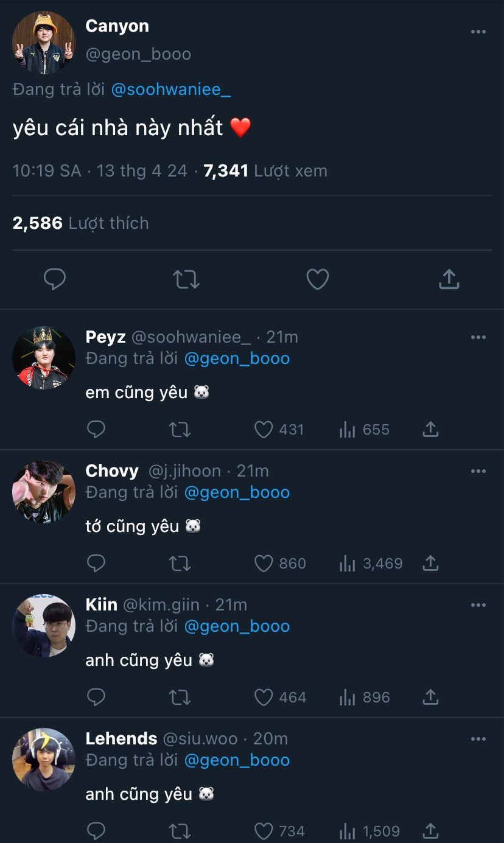Retweet Lehends' reply

(x=180, y=831)
